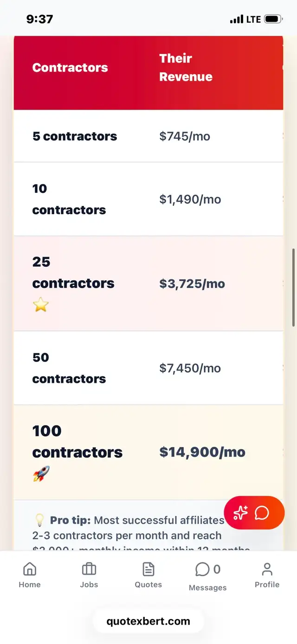The image size is (297, 644).
Task: Tap the quotexbert.com address pill
Action: [x=148, y=621]
